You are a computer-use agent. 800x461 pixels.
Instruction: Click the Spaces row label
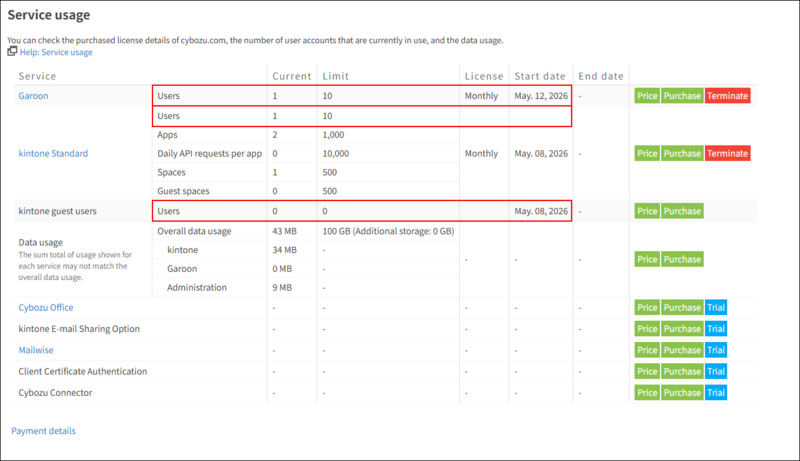tap(171, 172)
